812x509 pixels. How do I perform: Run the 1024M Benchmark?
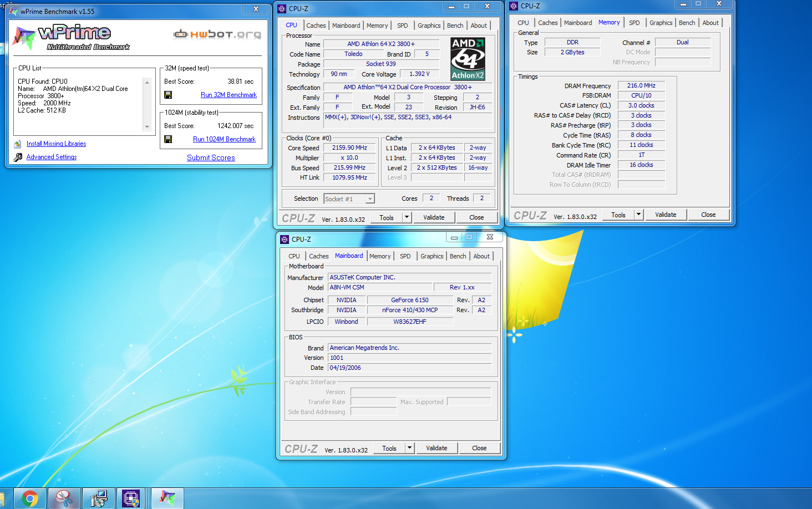click(224, 139)
